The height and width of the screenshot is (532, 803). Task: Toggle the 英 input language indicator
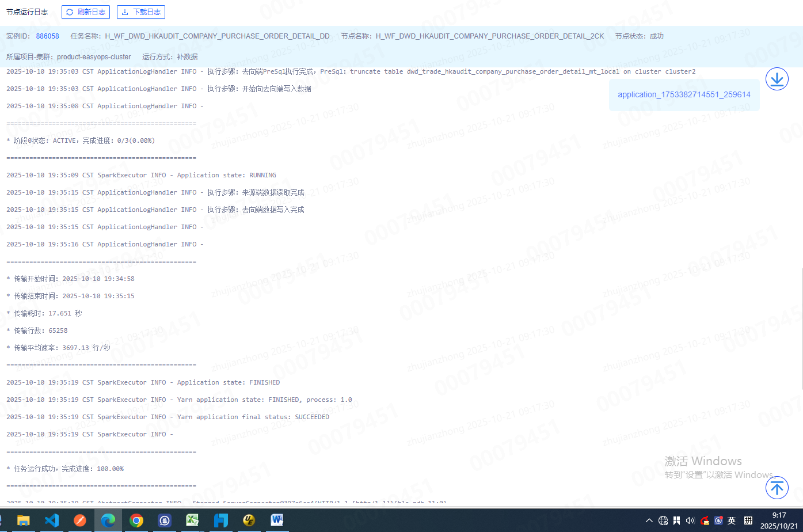(x=732, y=521)
